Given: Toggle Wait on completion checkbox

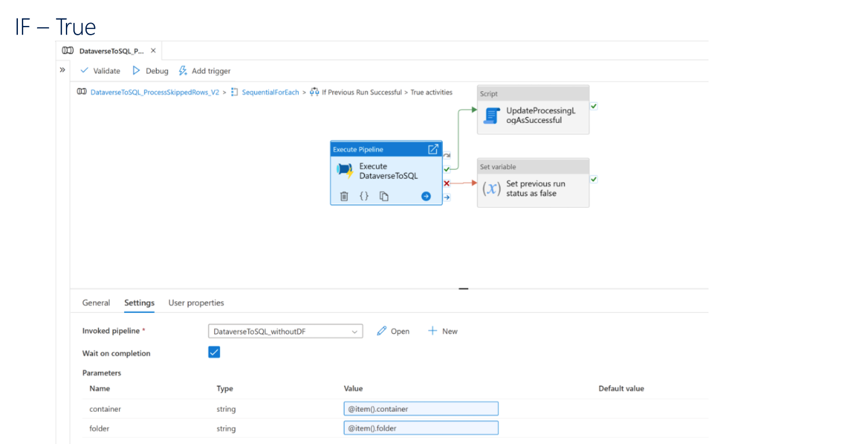Looking at the screenshot, I should click(x=214, y=352).
